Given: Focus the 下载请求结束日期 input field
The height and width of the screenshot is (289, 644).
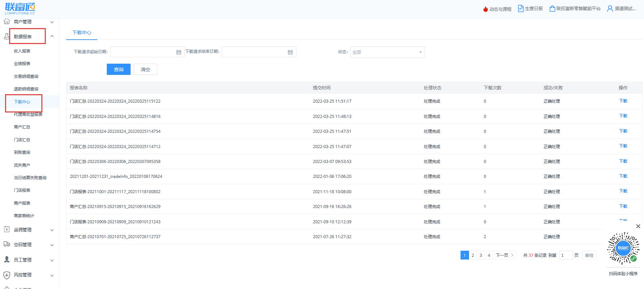Looking at the screenshot, I should pyautogui.click(x=259, y=52).
